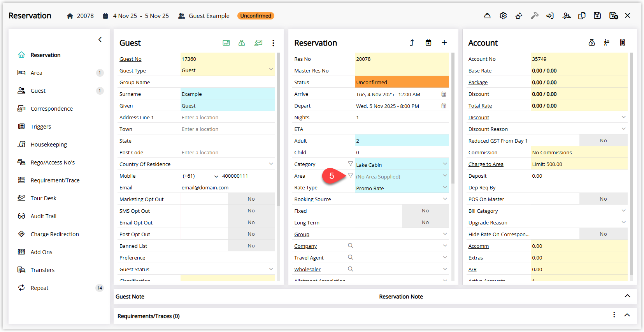Image resolution: width=644 pixels, height=332 pixels.
Task: Click the receipt document icon in Account panel
Action: coord(623,42)
